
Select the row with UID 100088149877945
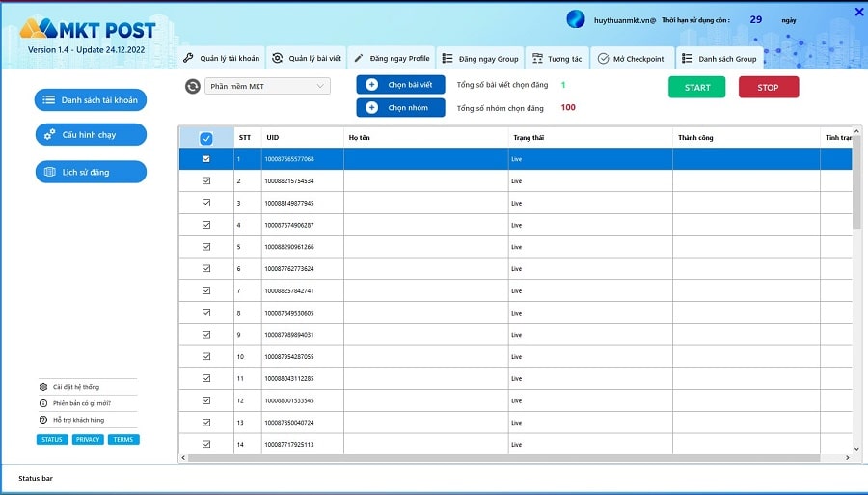click(515, 203)
